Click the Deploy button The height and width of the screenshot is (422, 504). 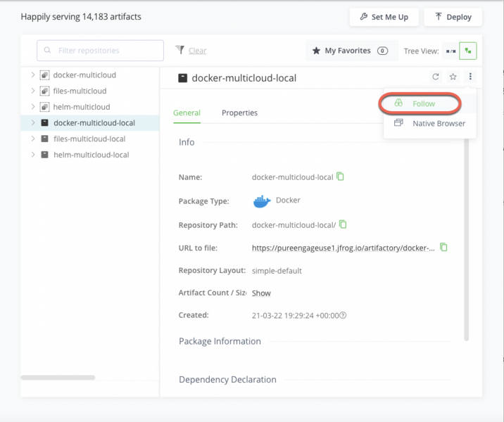tap(453, 17)
